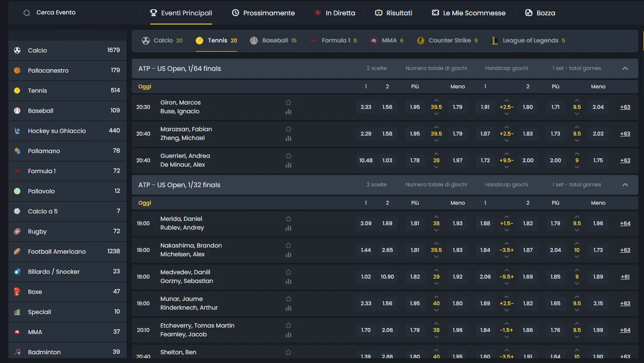Decrease 1 set games line for Merida vs Rublev
644x363 pixels.
[577, 230]
